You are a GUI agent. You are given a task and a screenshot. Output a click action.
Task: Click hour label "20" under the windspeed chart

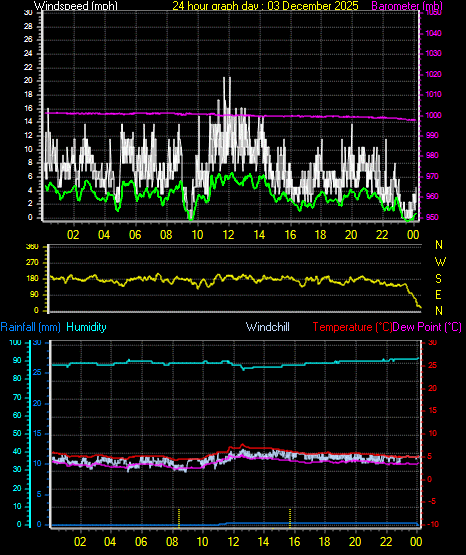pos(351,235)
